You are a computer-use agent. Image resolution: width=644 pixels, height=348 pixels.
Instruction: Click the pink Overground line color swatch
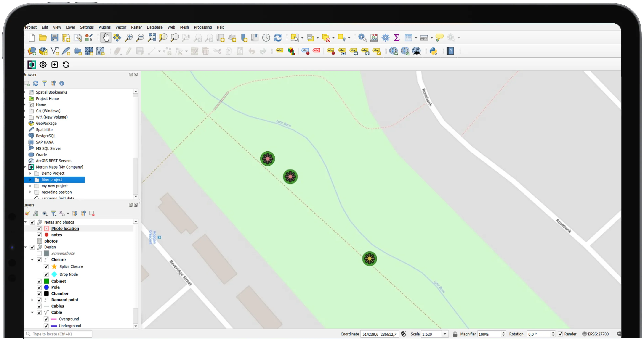coord(54,319)
